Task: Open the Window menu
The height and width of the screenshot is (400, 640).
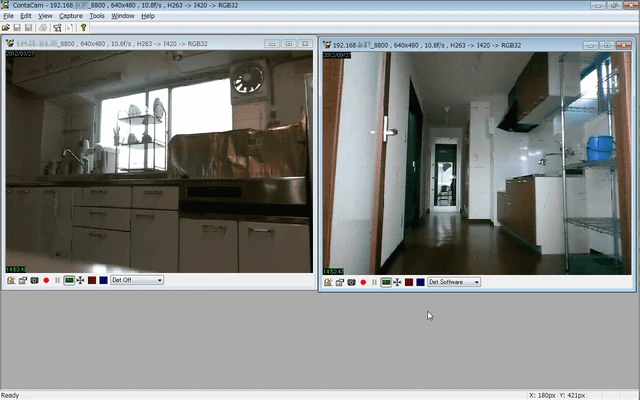Action: pyautogui.click(x=123, y=16)
